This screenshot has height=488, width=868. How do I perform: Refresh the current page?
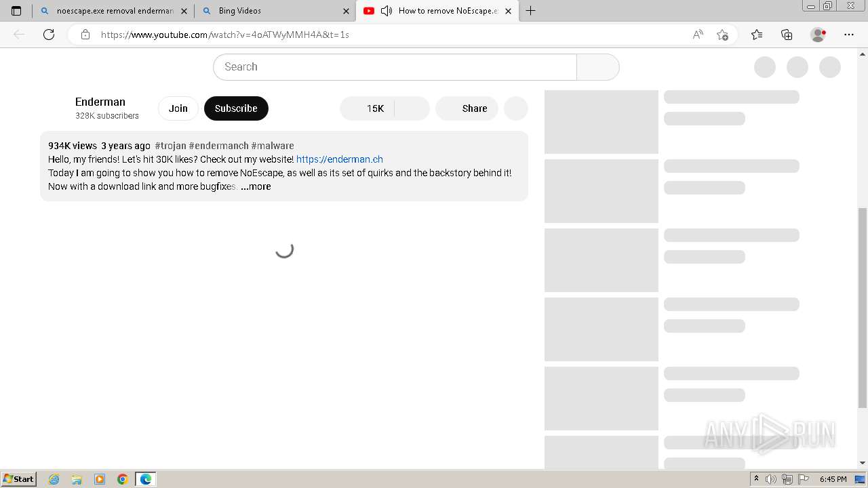(x=49, y=35)
